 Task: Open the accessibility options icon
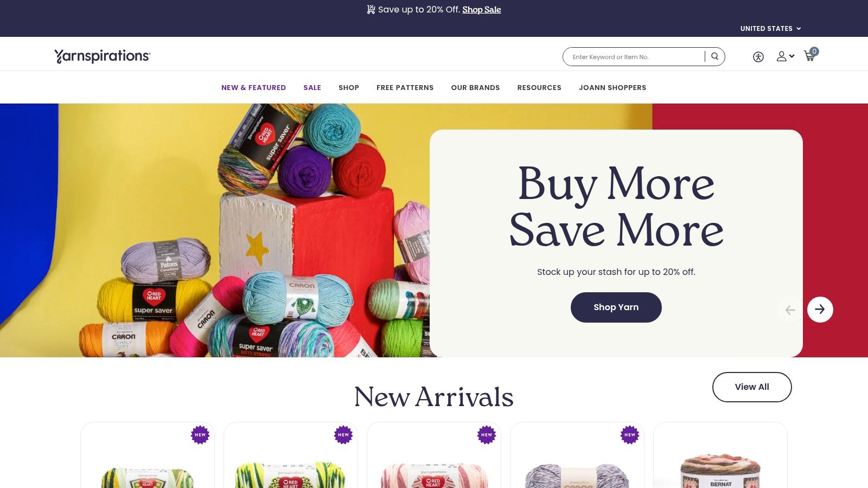(x=758, y=57)
